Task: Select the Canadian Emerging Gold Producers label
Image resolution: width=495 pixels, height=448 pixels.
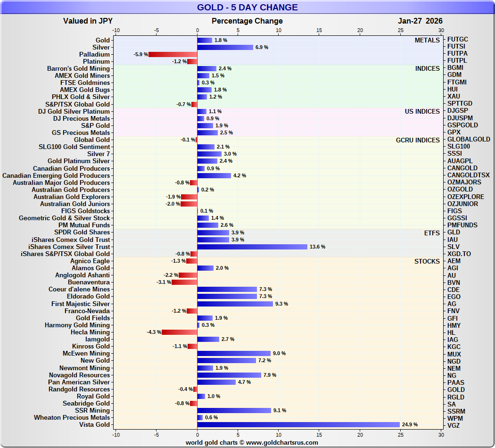Action: 56,175
